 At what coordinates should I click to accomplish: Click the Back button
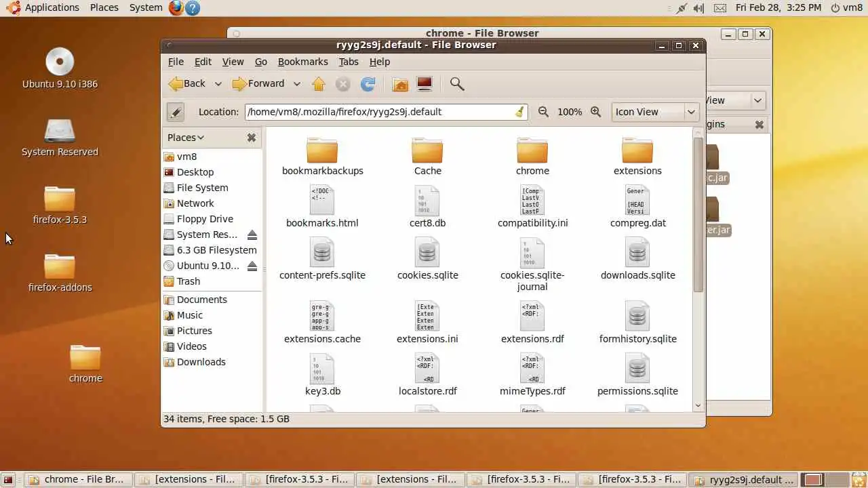point(187,84)
